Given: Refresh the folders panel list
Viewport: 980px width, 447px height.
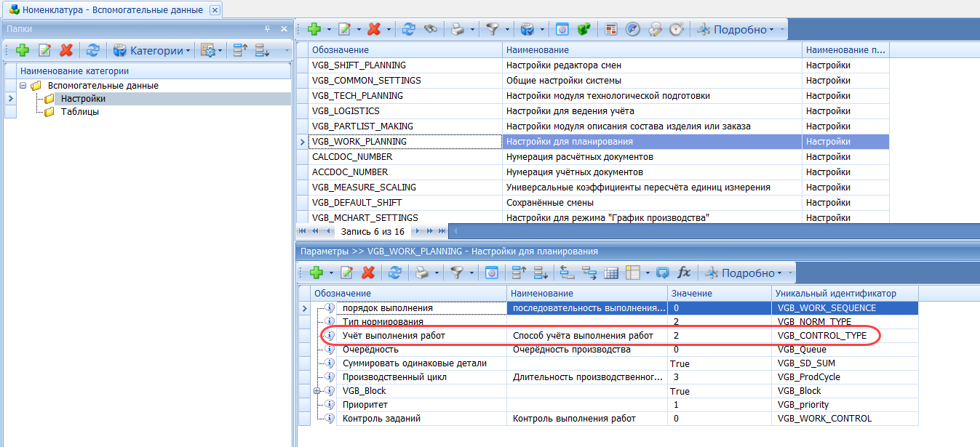Looking at the screenshot, I should [92, 50].
